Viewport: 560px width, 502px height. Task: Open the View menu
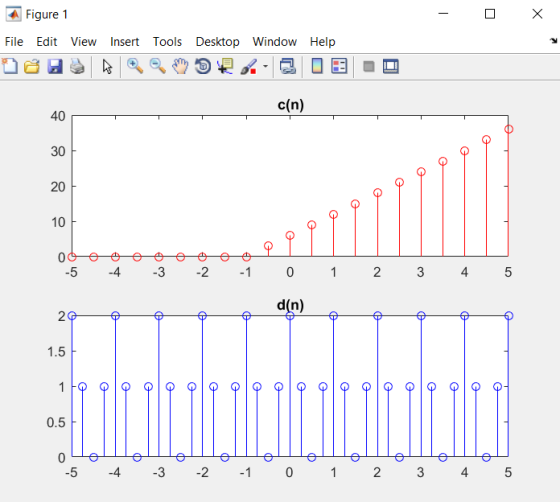tap(84, 42)
